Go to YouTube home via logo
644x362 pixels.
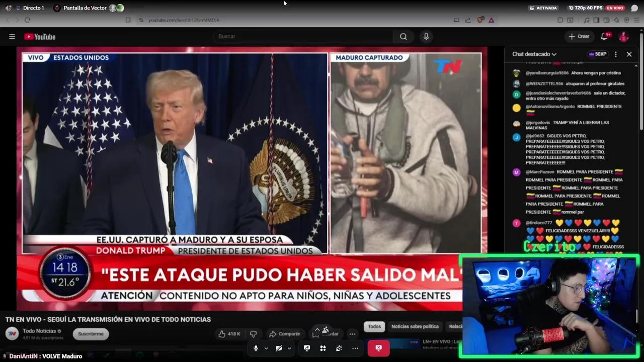40,37
